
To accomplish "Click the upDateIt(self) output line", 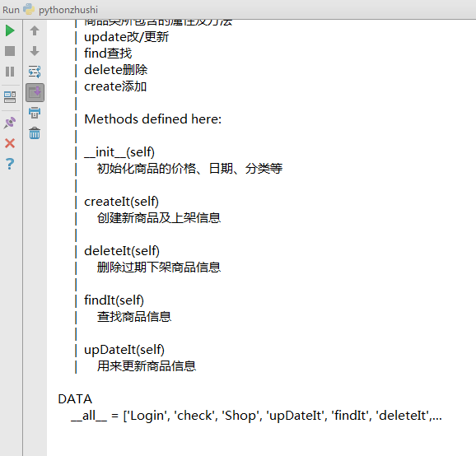I will [124, 350].
